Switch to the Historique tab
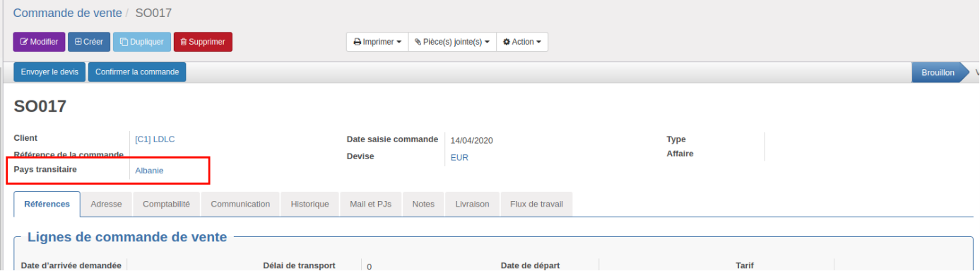The image size is (980, 271). 309,204
